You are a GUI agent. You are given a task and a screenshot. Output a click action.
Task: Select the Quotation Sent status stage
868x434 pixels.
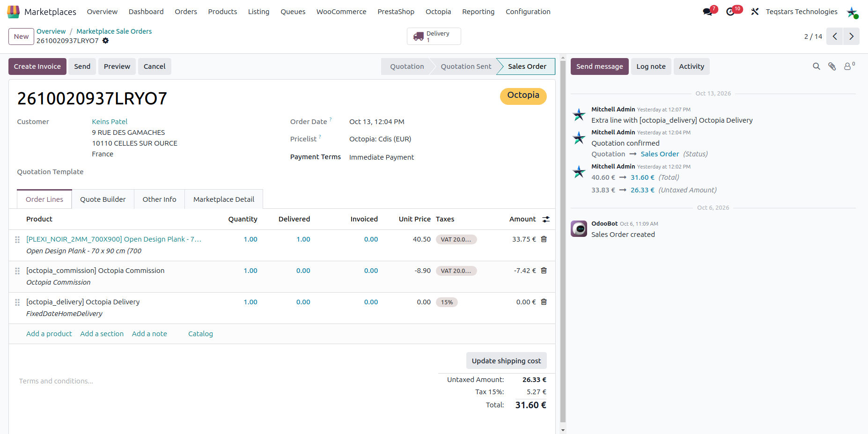coord(466,66)
